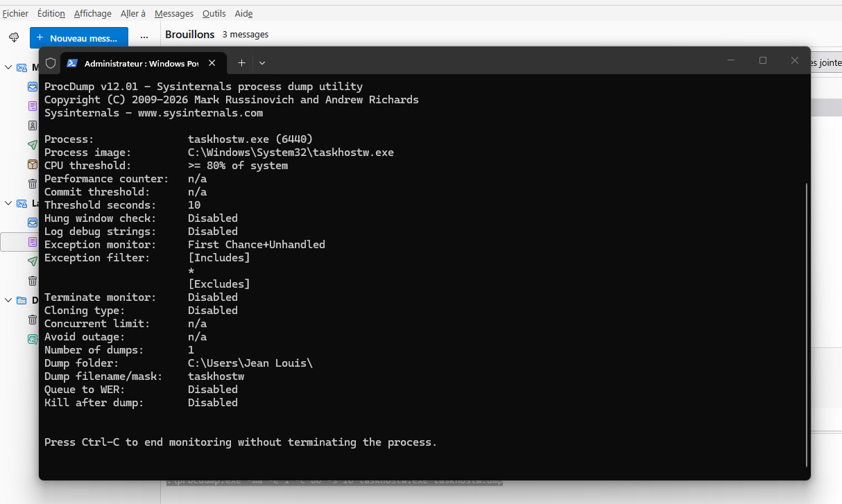Click the 'Press Ctrl-C to end monitoring' line
842x504 pixels.
click(x=241, y=442)
